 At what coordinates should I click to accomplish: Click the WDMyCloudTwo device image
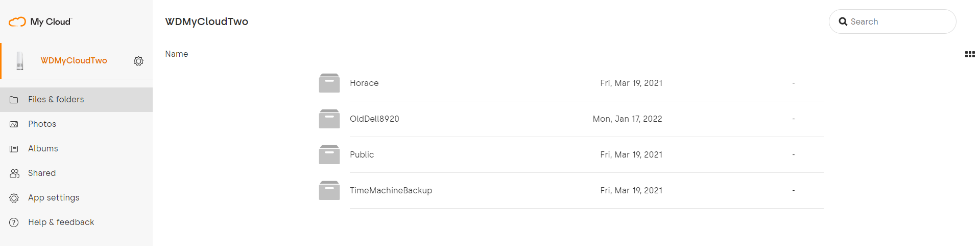coord(20,61)
